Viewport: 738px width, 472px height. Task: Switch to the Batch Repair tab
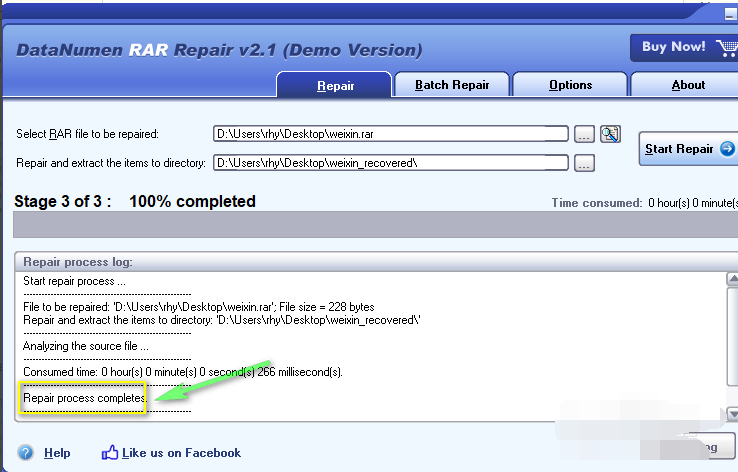pyautogui.click(x=452, y=85)
